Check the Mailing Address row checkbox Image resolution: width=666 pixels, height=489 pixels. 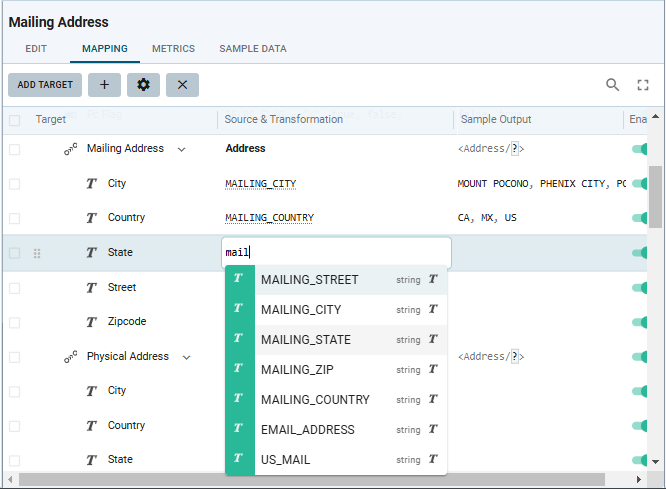pos(14,149)
